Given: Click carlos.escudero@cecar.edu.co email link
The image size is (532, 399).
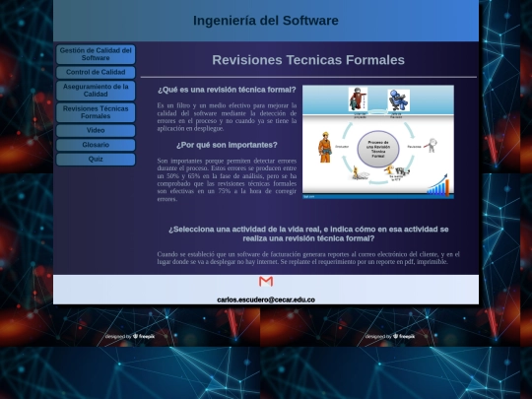Looking at the screenshot, I should click(x=266, y=299).
